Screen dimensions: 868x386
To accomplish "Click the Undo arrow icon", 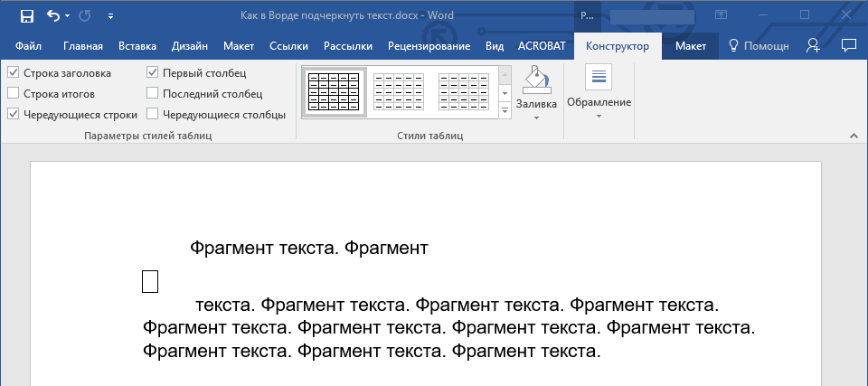I will [52, 15].
